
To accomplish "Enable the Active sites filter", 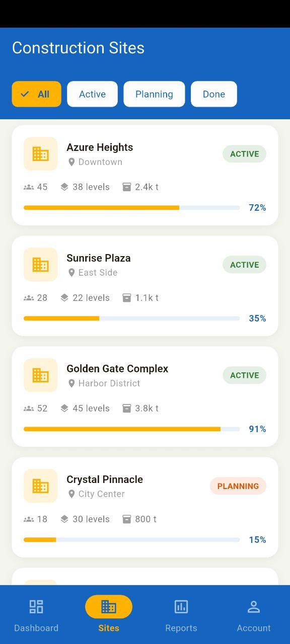I will (92, 94).
